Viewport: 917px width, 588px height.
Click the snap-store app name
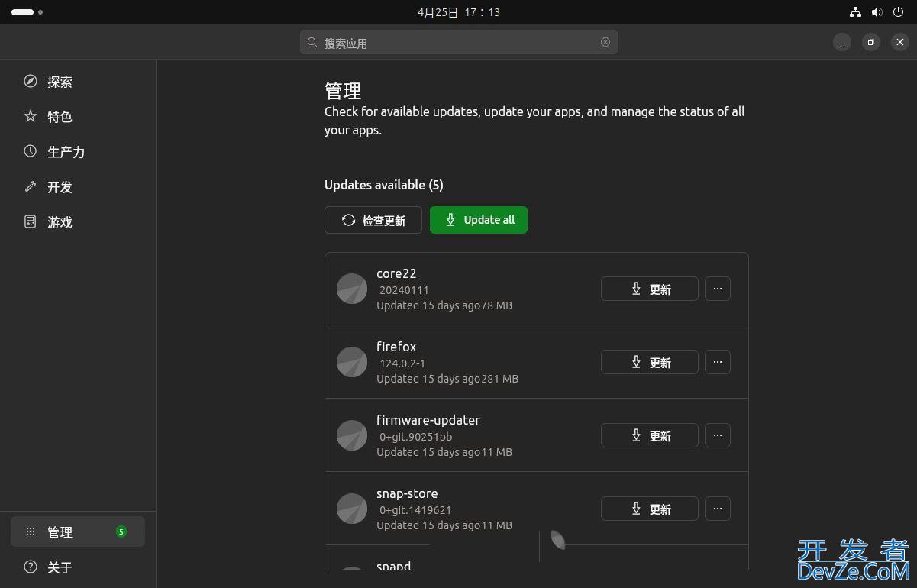(x=407, y=493)
